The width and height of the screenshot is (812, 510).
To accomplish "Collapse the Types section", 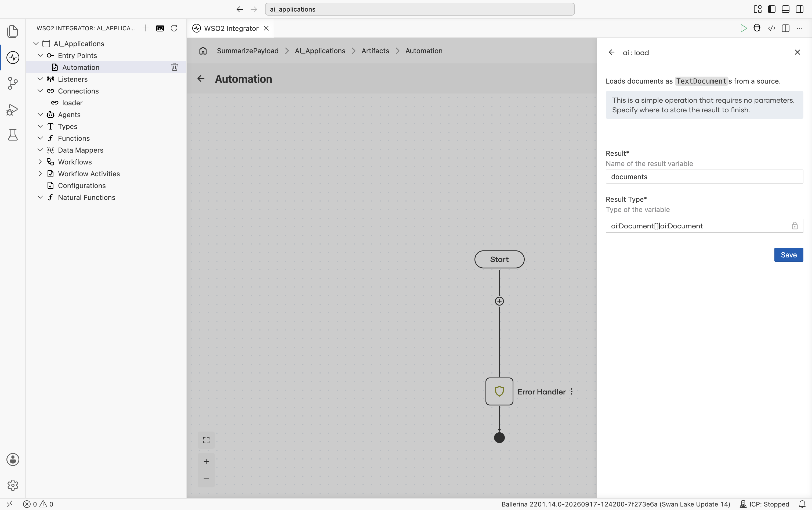I will tap(40, 126).
